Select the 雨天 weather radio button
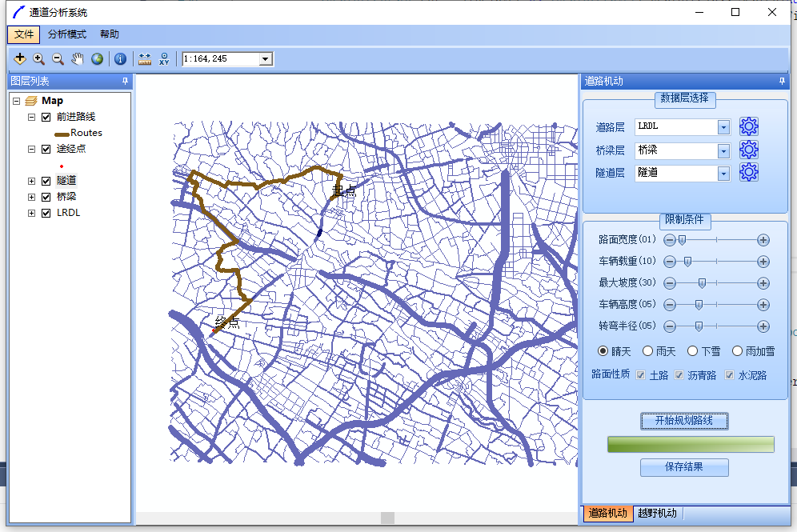Viewport: 797px width, 532px height. pos(648,351)
